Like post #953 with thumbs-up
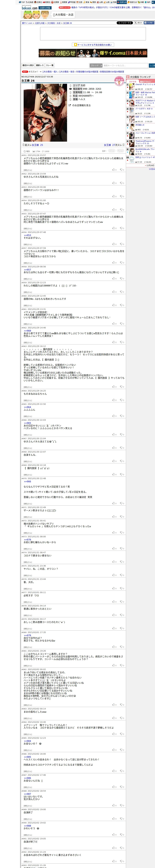This screenshot has width=155, height=868. (114, 196)
